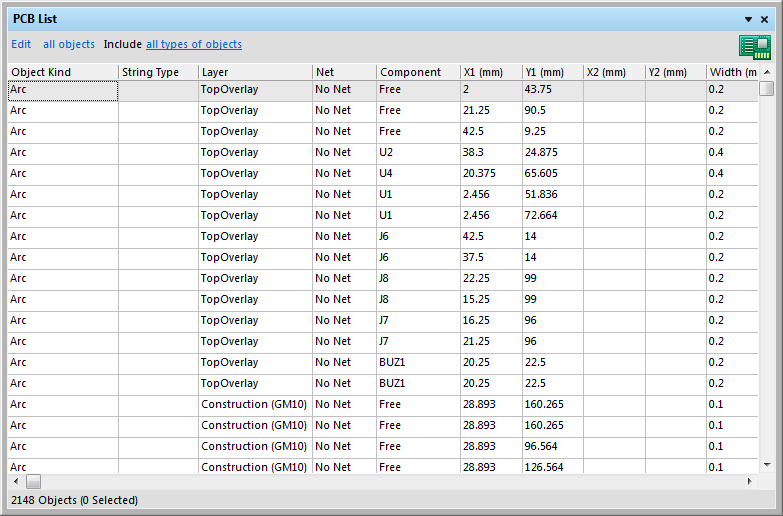Click the Edit mode link
This screenshot has height=516, width=783.
coord(21,44)
